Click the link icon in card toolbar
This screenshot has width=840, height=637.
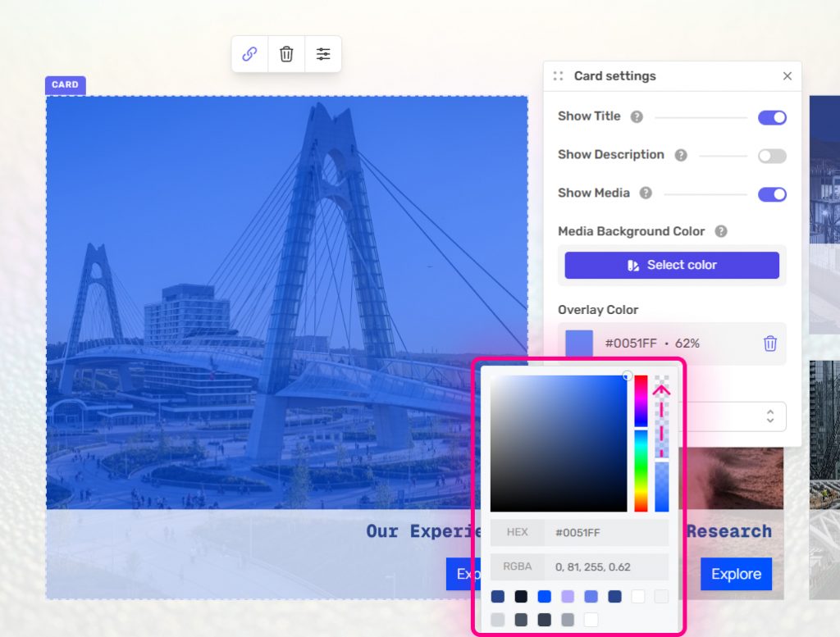pos(249,54)
